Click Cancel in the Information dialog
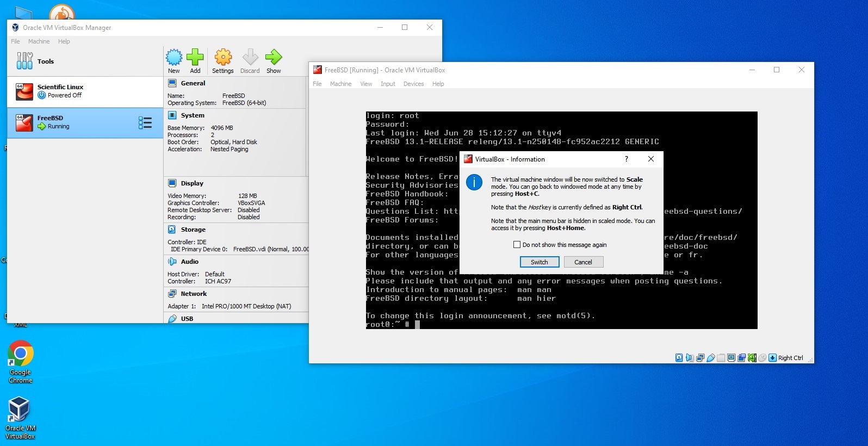The image size is (868, 446). click(583, 262)
